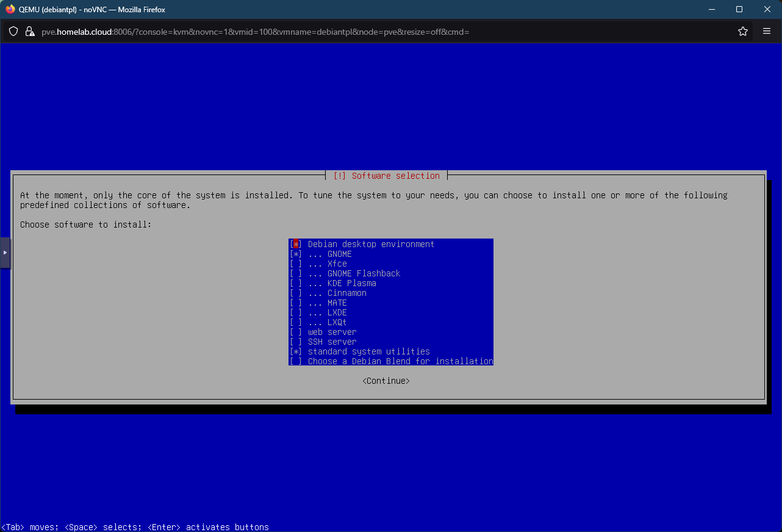The image size is (782, 532).
Task: Check the LXDE option
Action: coord(296,312)
